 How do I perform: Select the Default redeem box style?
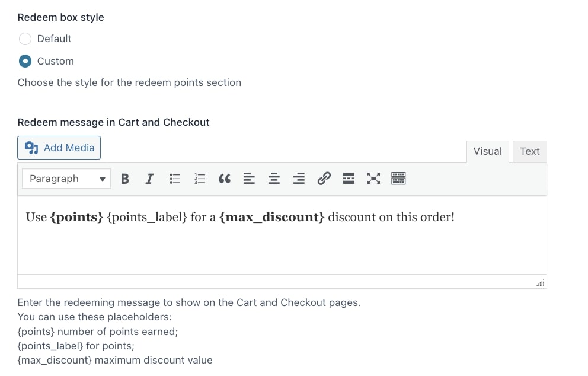click(25, 39)
